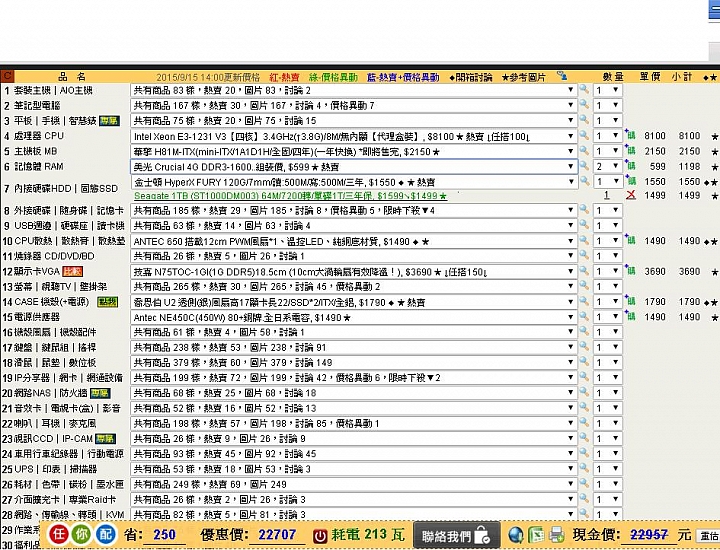Click the star next to 8100 subtotal
Viewport: 720px width, 550px height.
(714, 136)
